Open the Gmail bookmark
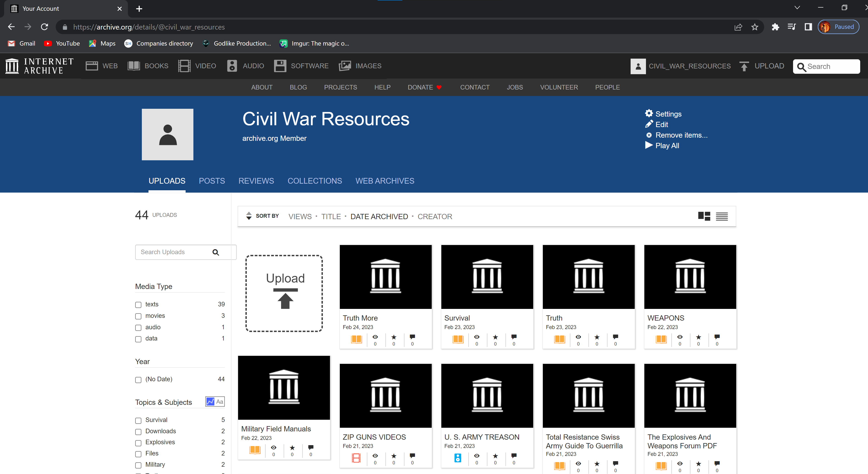This screenshot has width=868, height=474. pyautogui.click(x=22, y=44)
